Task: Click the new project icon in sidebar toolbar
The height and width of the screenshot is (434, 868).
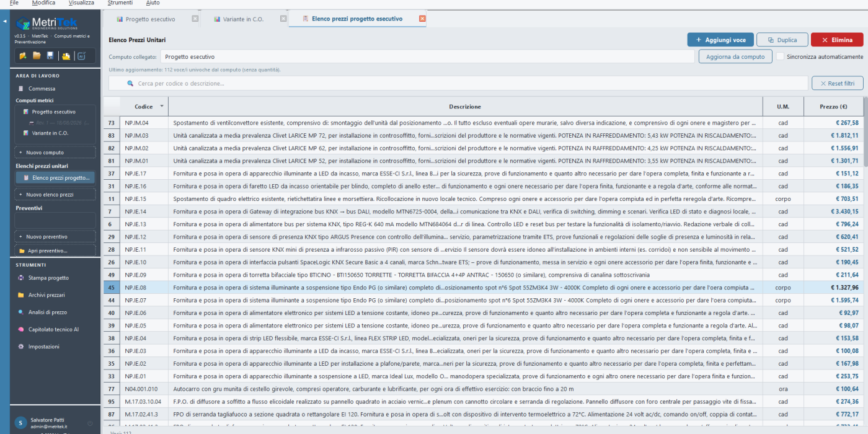Action: 23,56
